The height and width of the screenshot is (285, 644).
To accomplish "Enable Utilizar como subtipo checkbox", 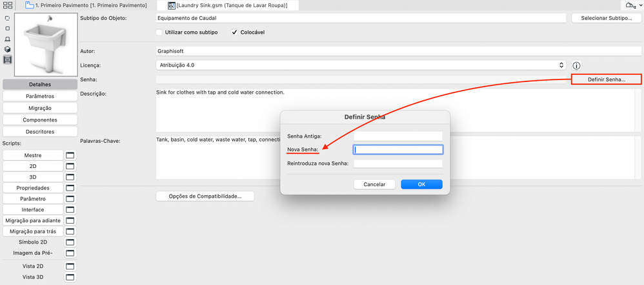I will click(159, 32).
